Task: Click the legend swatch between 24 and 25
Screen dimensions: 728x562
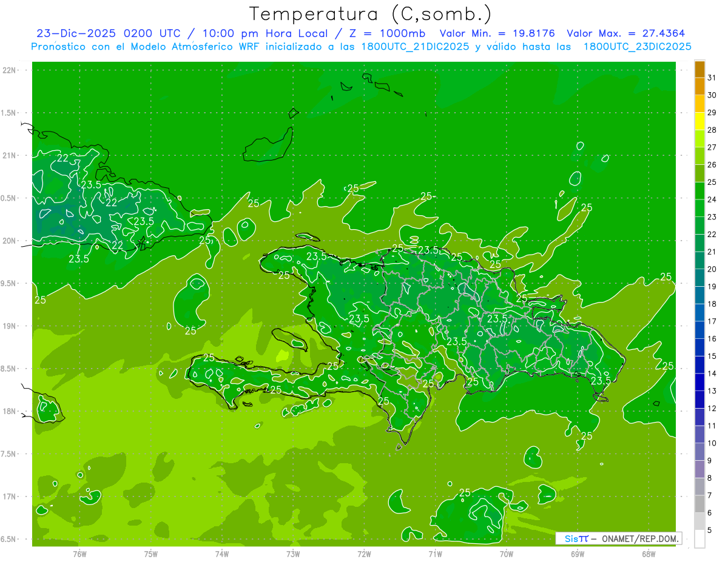Action: pos(699,190)
